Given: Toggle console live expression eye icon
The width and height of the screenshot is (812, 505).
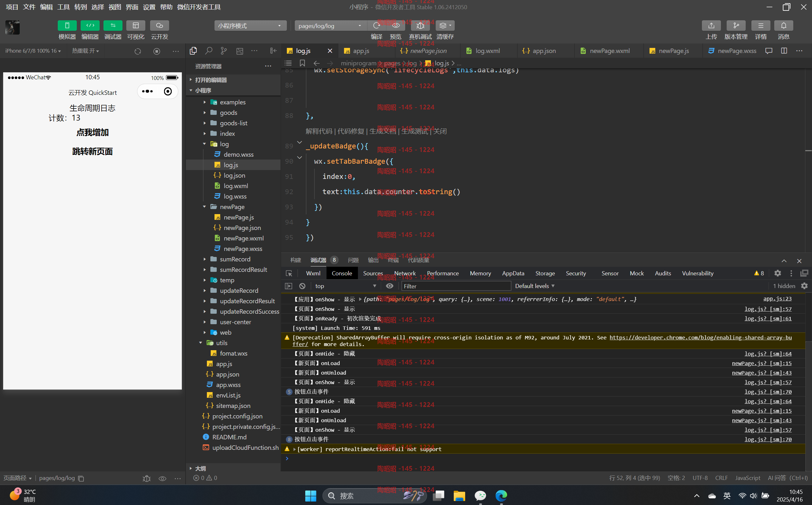Looking at the screenshot, I should click(389, 286).
